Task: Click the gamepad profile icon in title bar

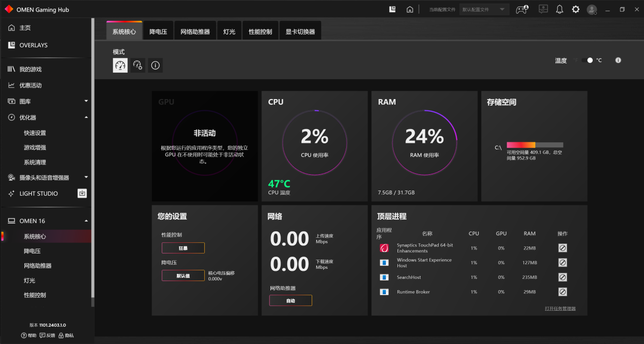Action: (x=522, y=9)
